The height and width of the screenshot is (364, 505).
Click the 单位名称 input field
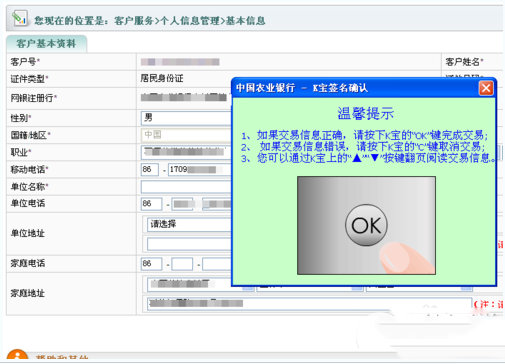click(186, 187)
